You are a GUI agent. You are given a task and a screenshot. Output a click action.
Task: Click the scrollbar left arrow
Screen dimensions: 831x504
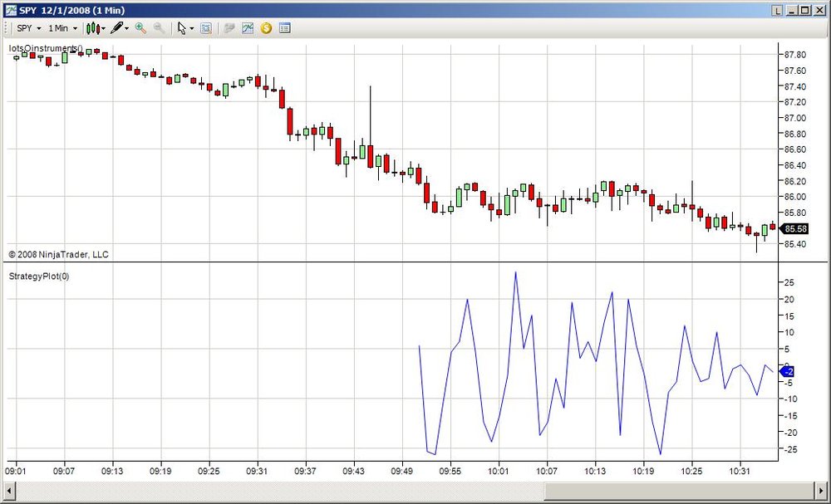(x=8, y=490)
